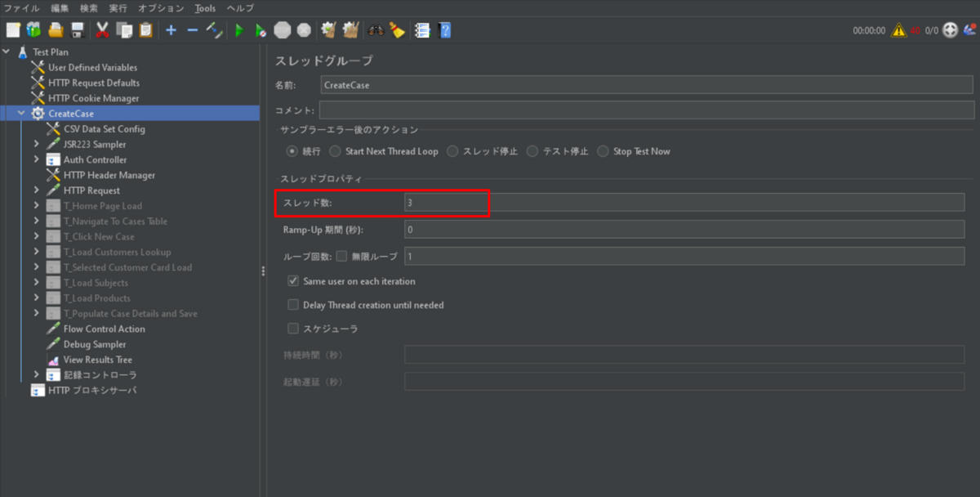Toggle the 無限ループ checkbox
The width and height of the screenshot is (980, 497).
pos(341,256)
